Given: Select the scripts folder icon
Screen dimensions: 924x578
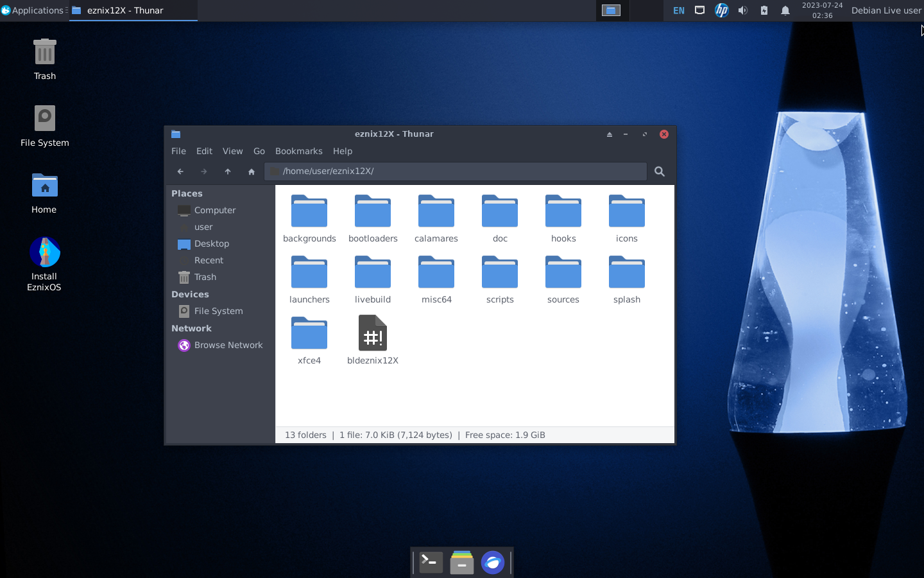Looking at the screenshot, I should click(x=500, y=272).
